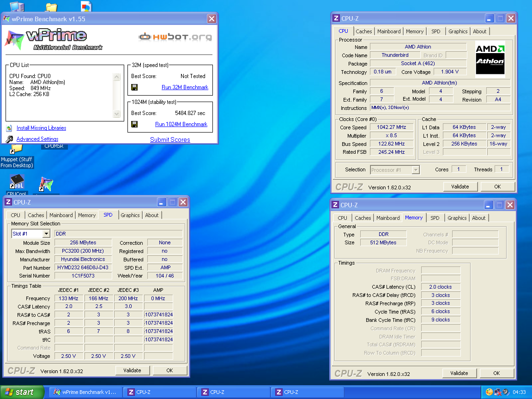Switch to Graphics tab in CPU window
532x399 pixels.
pyautogui.click(x=458, y=31)
